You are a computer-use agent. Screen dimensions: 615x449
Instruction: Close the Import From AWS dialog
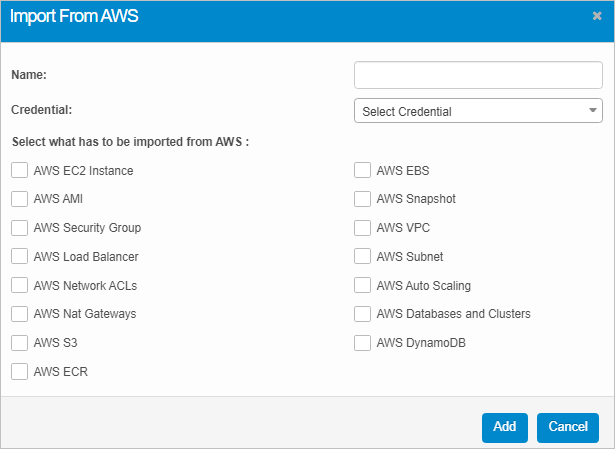click(x=597, y=16)
